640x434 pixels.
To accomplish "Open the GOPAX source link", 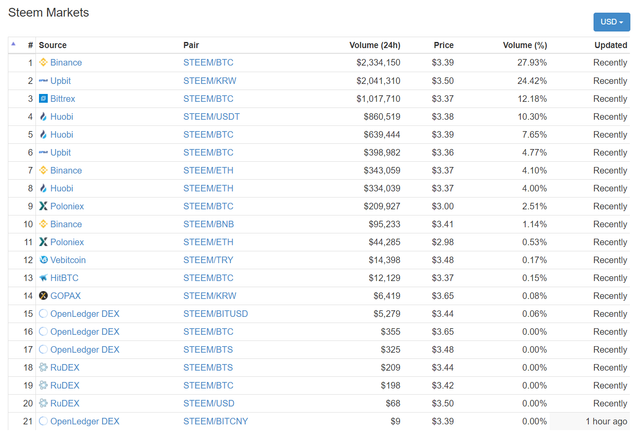I will coord(65,296).
